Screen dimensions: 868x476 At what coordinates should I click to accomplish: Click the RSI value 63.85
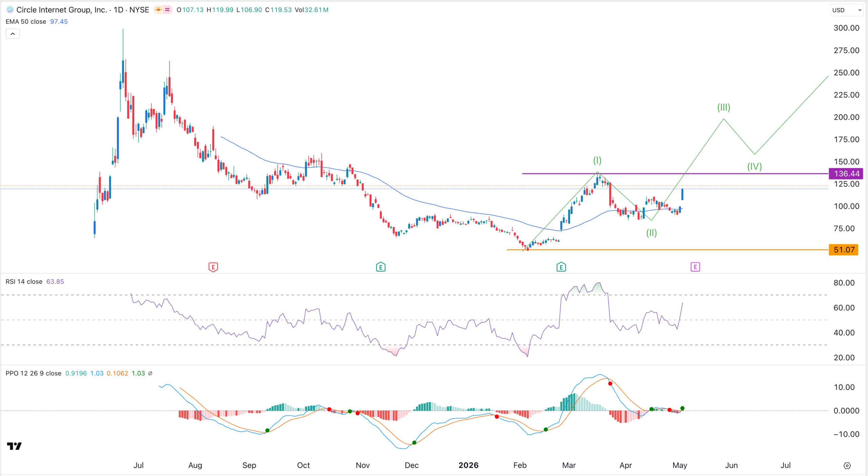[x=55, y=282]
